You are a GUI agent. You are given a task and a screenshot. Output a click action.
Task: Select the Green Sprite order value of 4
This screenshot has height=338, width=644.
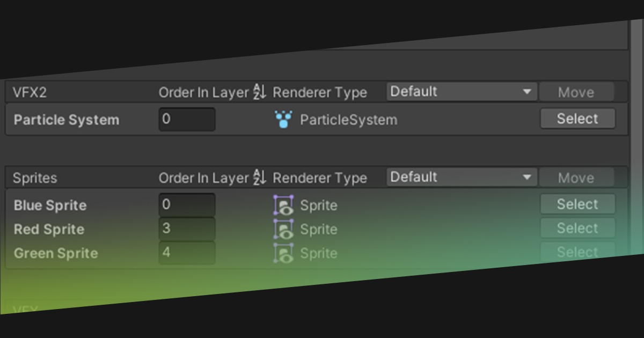[x=187, y=252]
